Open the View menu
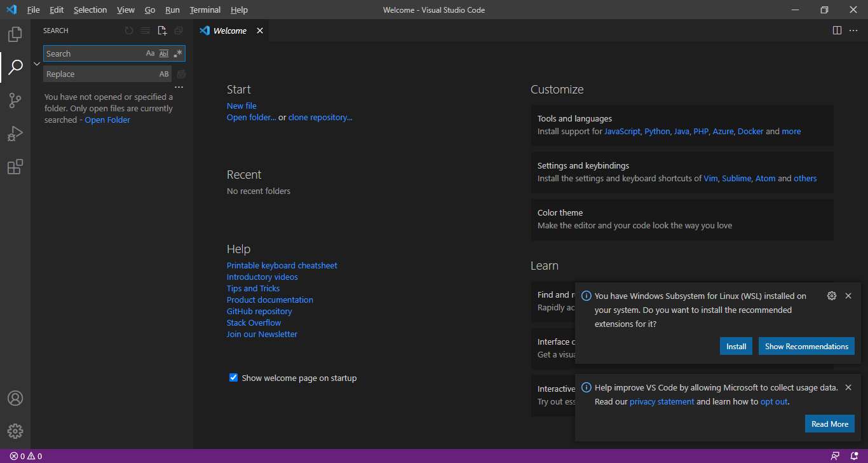 point(126,10)
